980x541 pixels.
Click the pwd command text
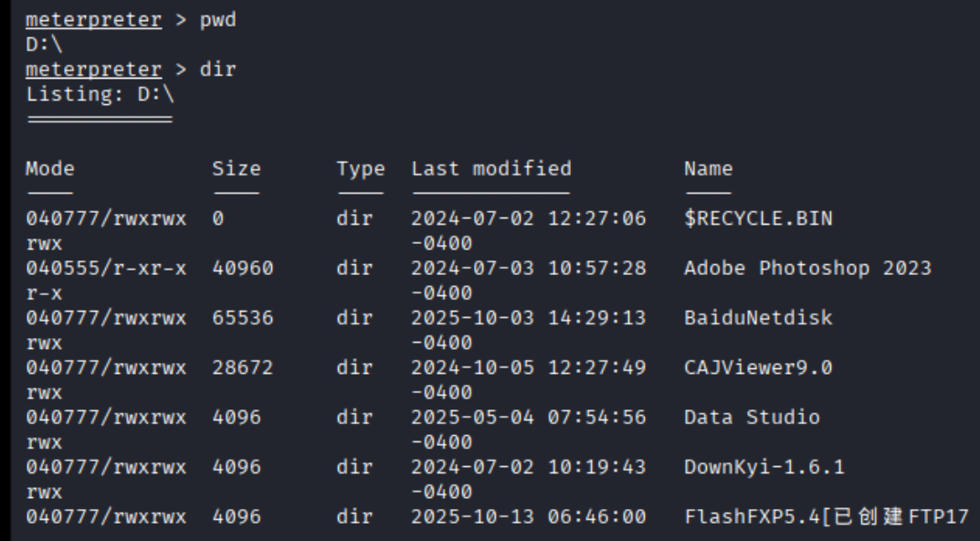tap(218, 19)
